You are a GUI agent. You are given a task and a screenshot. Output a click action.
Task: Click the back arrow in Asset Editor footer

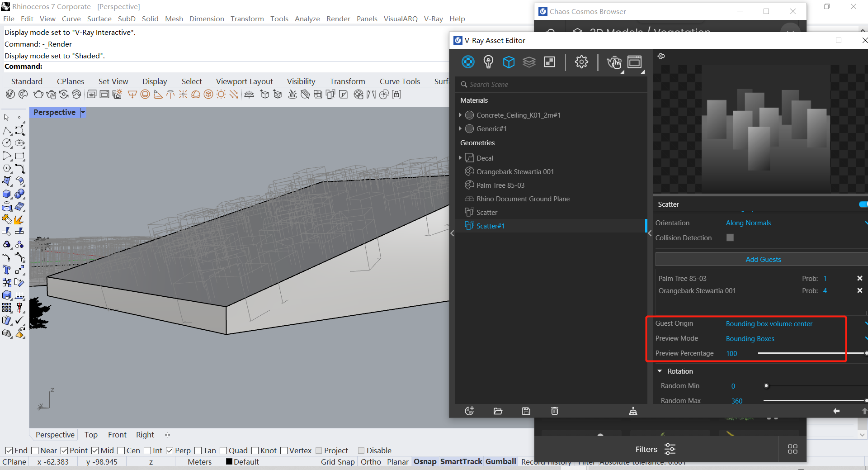click(836, 411)
